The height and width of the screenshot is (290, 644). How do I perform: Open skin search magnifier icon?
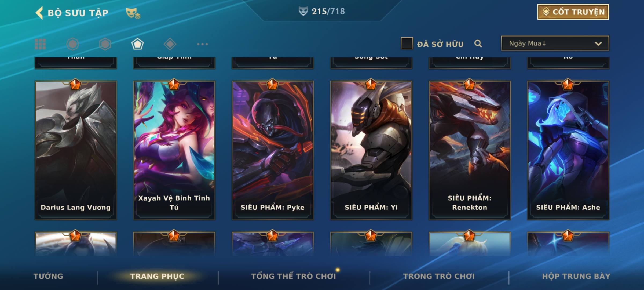pyautogui.click(x=478, y=44)
